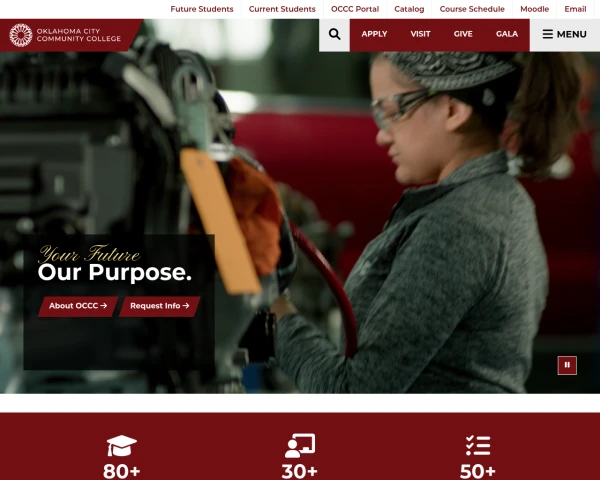Viewport: 600px width, 480px height.
Task: Open the Future Students link
Action: (x=202, y=9)
